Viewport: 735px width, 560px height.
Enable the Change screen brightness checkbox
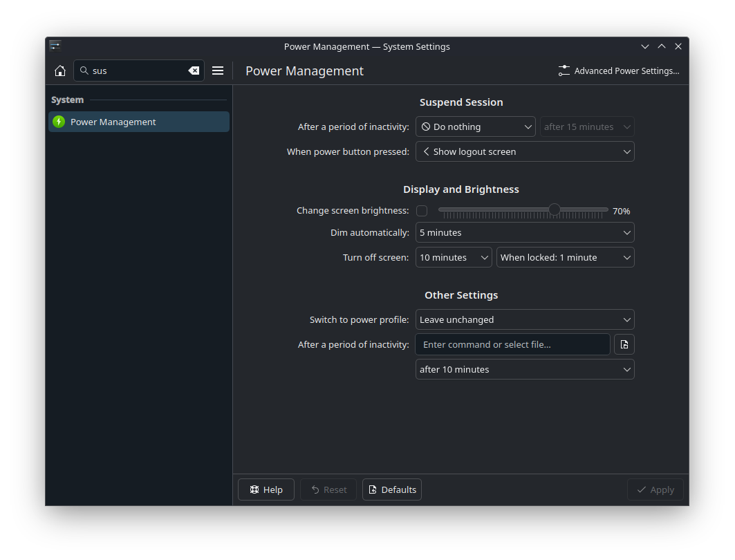click(422, 211)
